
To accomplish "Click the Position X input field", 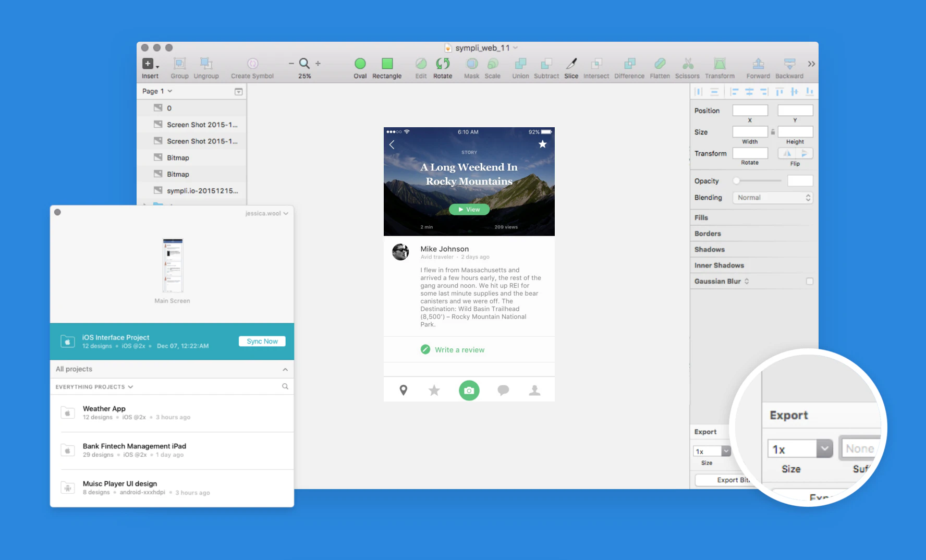I will (x=750, y=110).
